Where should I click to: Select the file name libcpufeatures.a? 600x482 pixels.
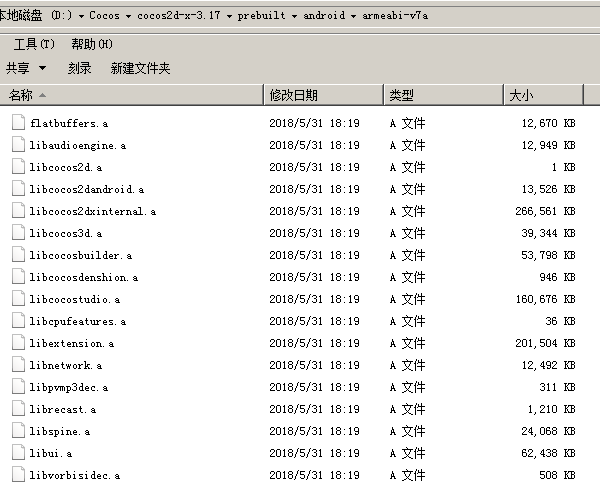click(78, 321)
